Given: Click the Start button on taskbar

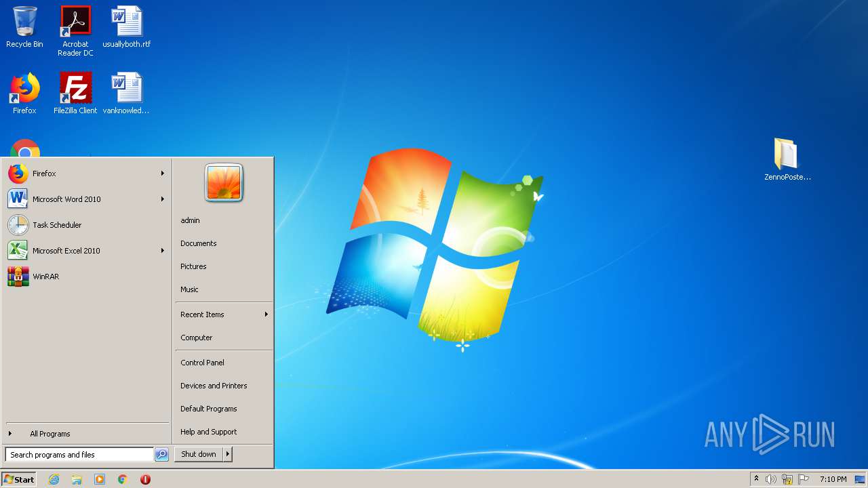Looking at the screenshot, I should coord(19,479).
